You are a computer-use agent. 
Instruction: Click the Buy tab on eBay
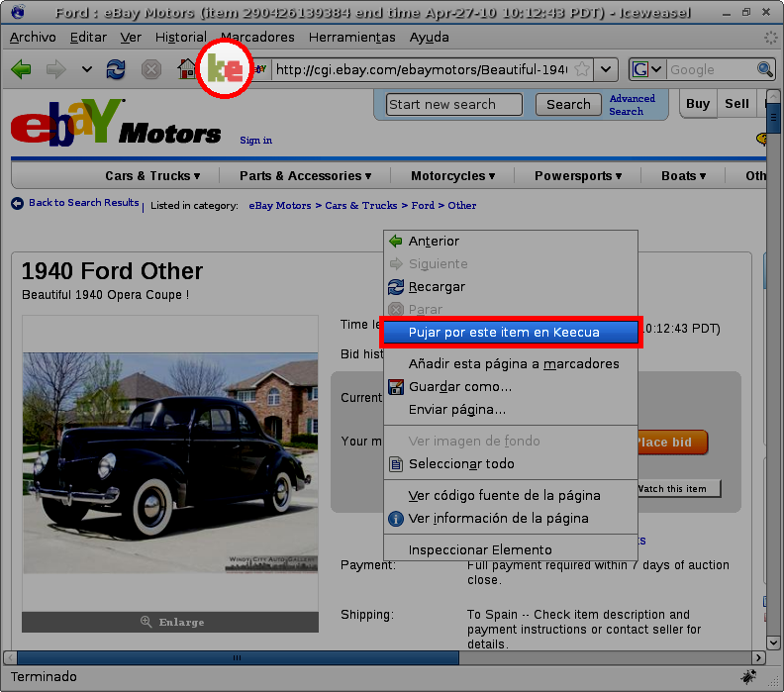[698, 104]
